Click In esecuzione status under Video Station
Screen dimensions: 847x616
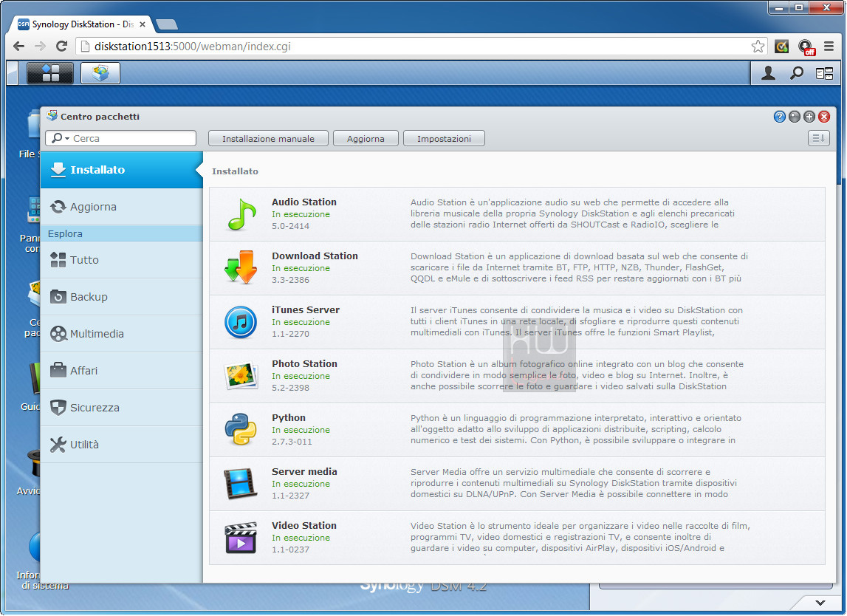pos(301,538)
